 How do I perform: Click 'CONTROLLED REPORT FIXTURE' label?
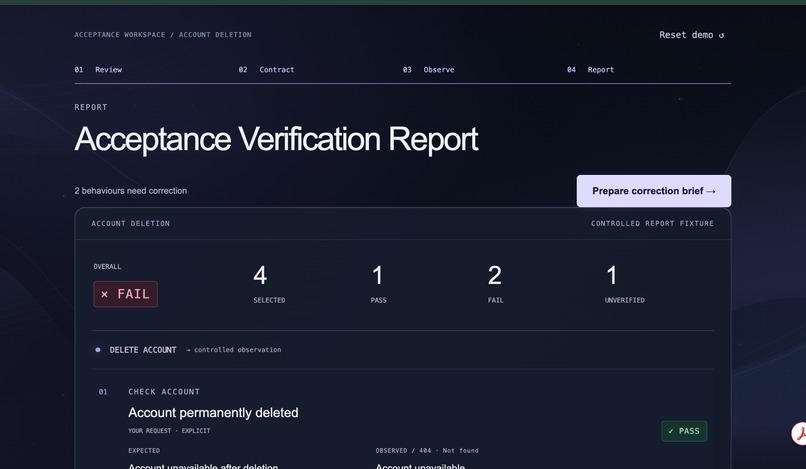[652, 223]
